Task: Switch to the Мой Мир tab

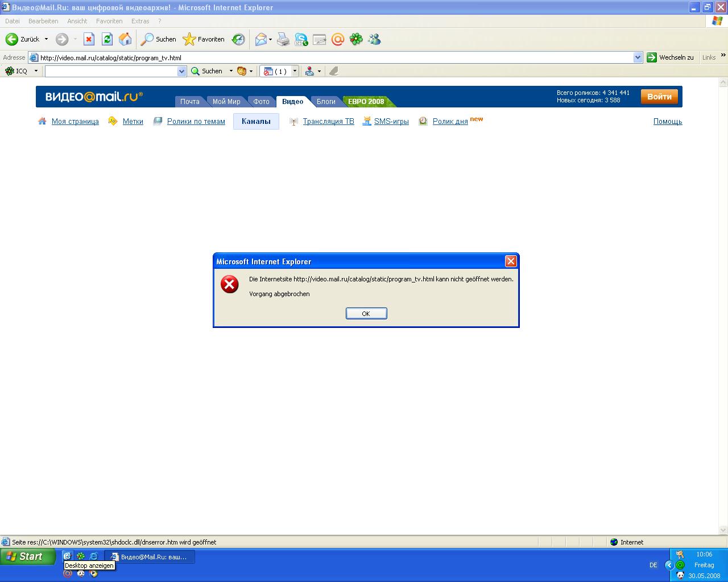Action: point(226,102)
